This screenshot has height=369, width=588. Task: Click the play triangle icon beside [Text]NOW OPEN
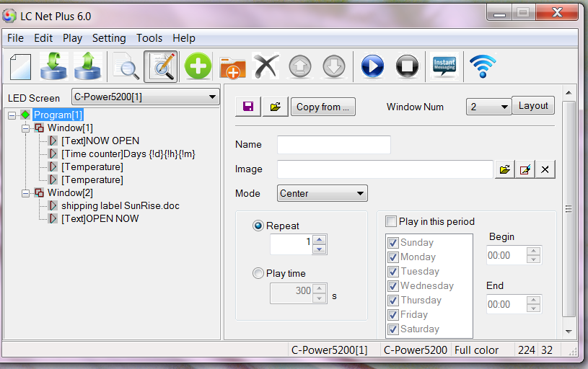(x=53, y=141)
